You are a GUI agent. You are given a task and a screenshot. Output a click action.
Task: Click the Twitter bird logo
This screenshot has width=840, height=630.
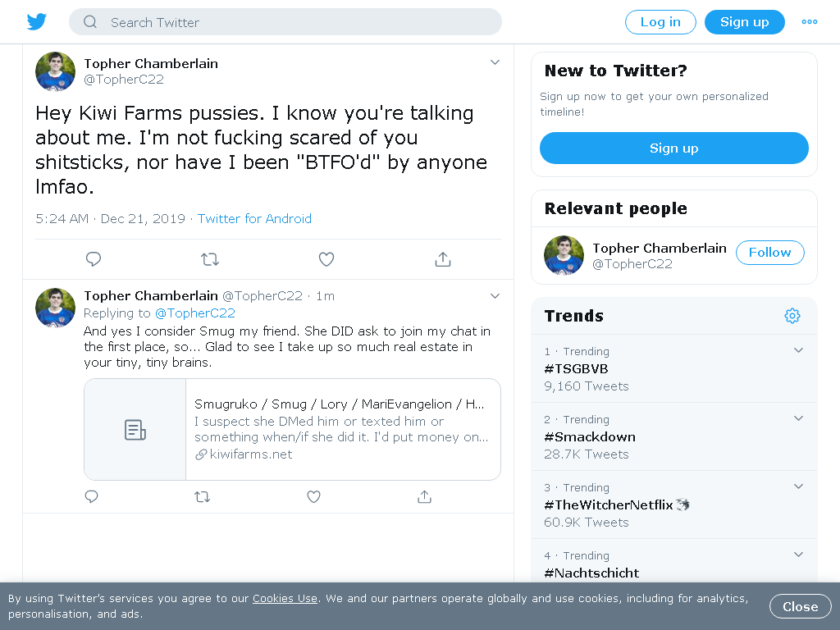coord(36,22)
